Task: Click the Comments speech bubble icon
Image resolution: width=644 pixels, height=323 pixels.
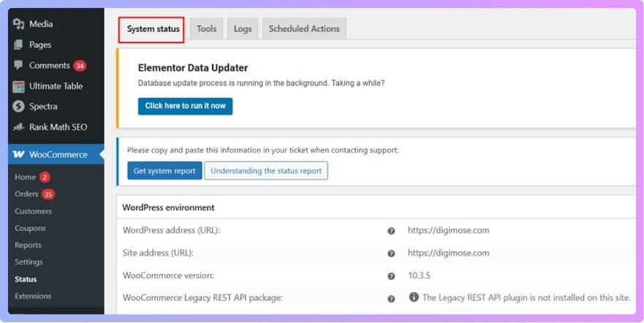Action: (x=18, y=65)
